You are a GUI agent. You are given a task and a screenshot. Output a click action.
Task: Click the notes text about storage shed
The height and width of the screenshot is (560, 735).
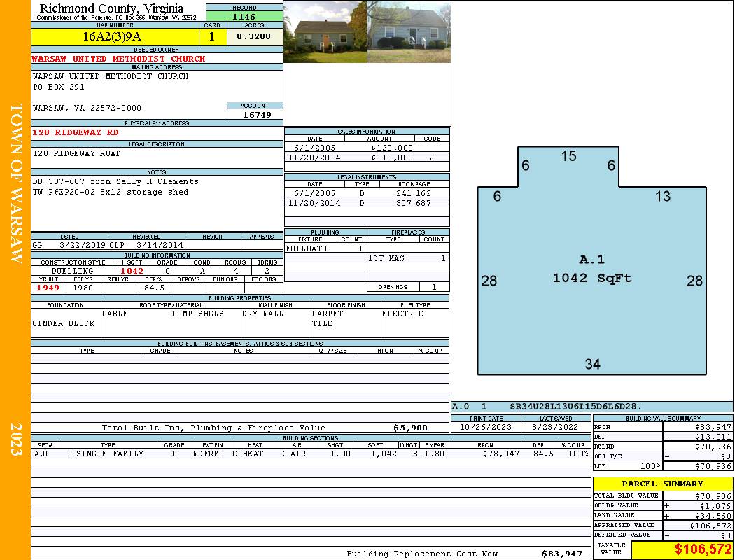(x=110, y=192)
